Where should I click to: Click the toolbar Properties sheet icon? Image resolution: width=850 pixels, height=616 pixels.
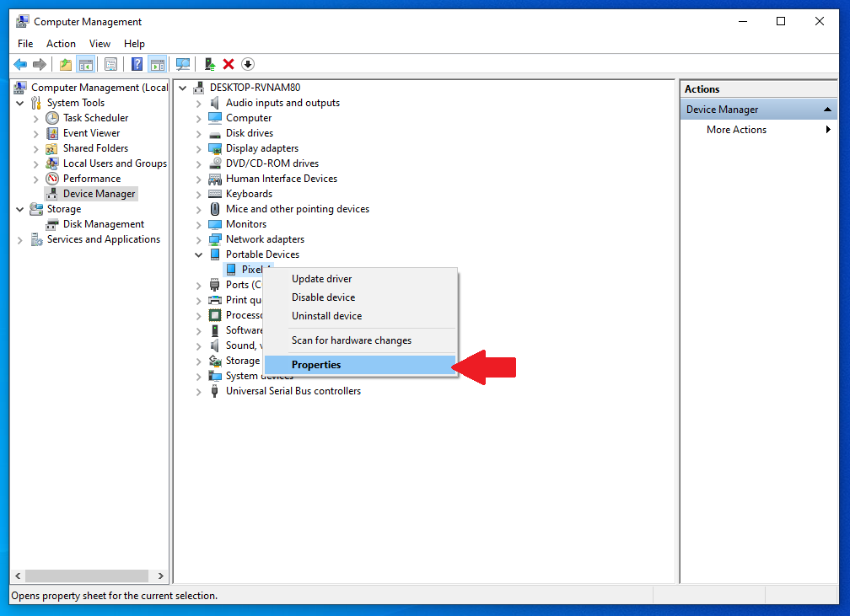[110, 64]
